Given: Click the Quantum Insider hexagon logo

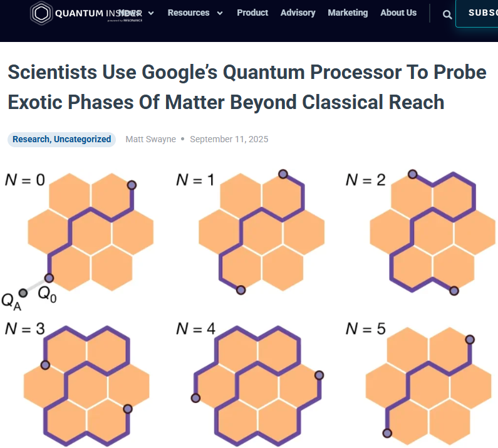Looking at the screenshot, I should [x=41, y=13].
